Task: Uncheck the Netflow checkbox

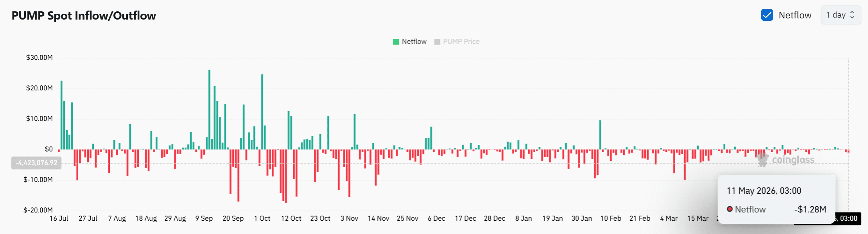Action: (767, 15)
